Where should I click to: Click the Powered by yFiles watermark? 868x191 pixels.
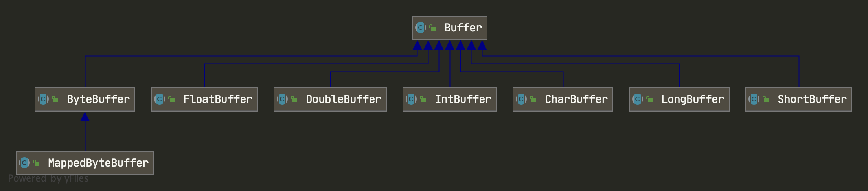click(48, 179)
